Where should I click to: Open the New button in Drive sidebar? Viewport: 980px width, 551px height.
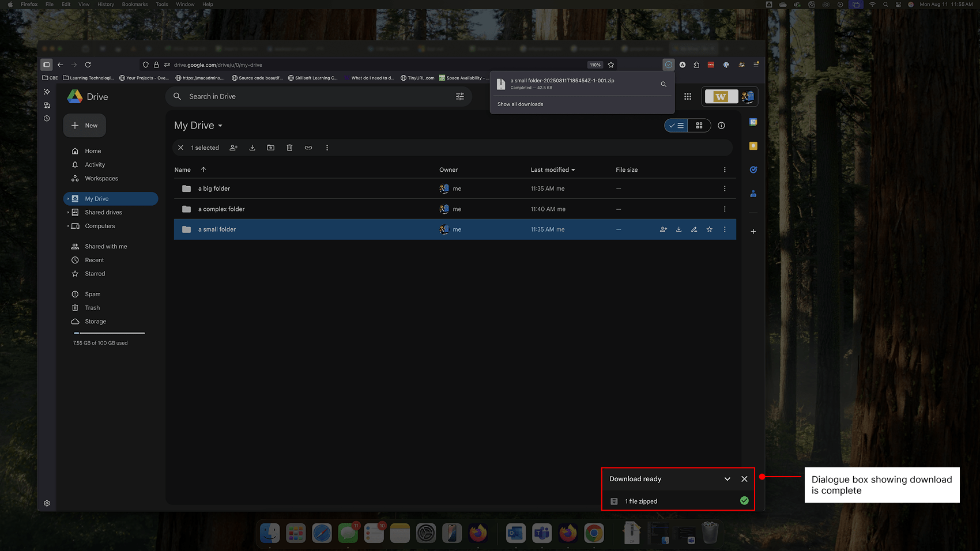(84, 125)
